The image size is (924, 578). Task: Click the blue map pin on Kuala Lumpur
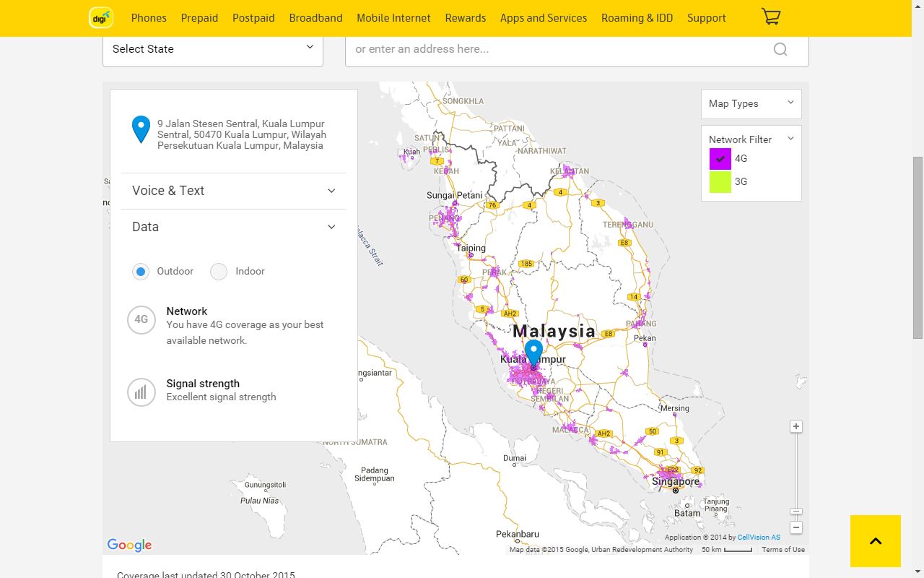533,353
